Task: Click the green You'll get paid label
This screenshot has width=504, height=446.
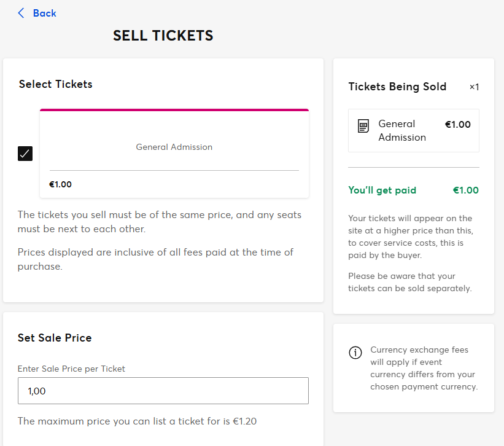Action: coord(382,190)
